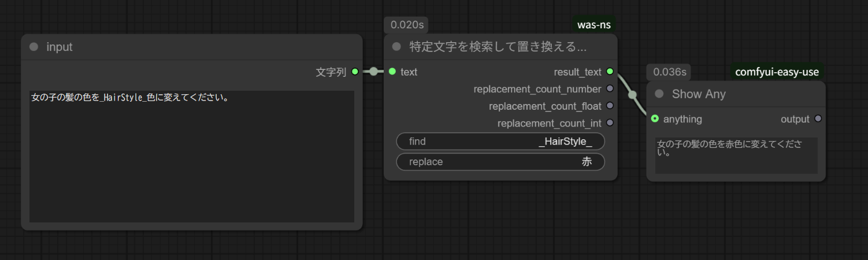Click the result_text output connector
The height and width of the screenshot is (260, 868).
pyautogui.click(x=610, y=72)
